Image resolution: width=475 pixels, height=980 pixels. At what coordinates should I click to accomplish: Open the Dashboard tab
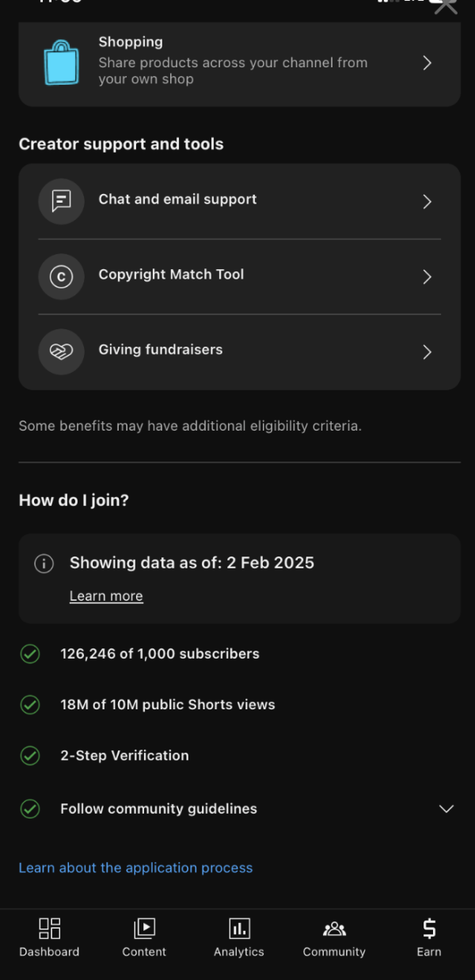[x=49, y=937]
